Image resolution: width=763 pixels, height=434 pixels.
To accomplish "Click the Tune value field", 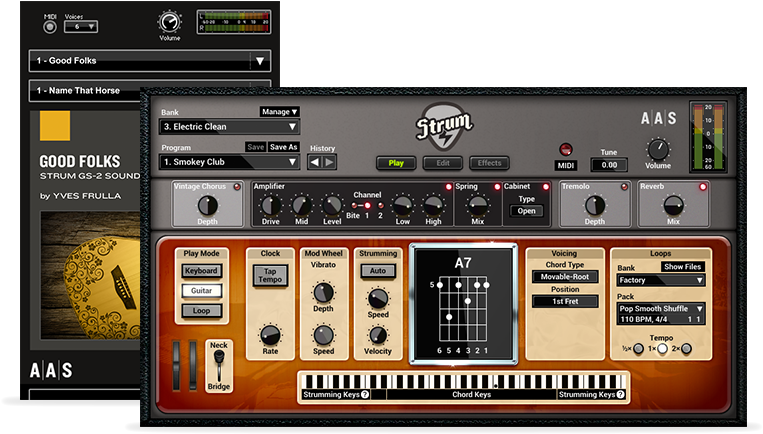I will coord(609,165).
